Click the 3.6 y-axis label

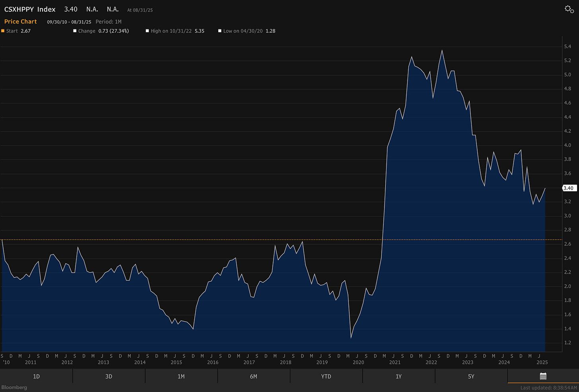567,173
